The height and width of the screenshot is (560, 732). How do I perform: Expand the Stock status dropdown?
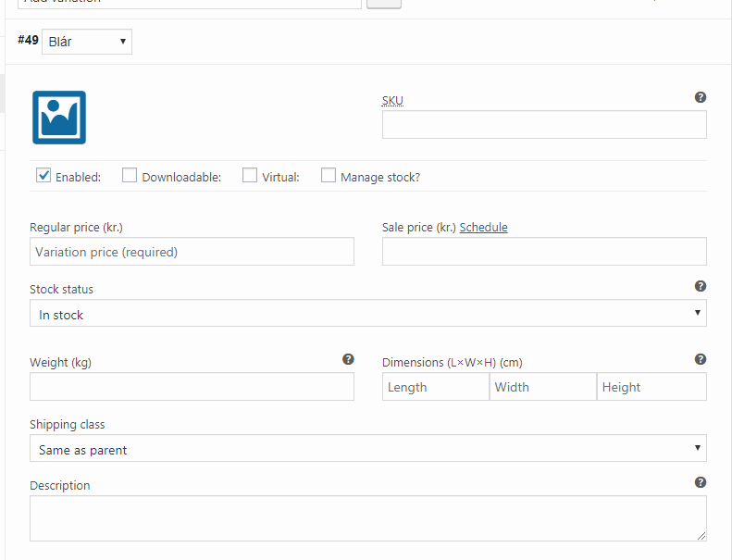point(367,314)
